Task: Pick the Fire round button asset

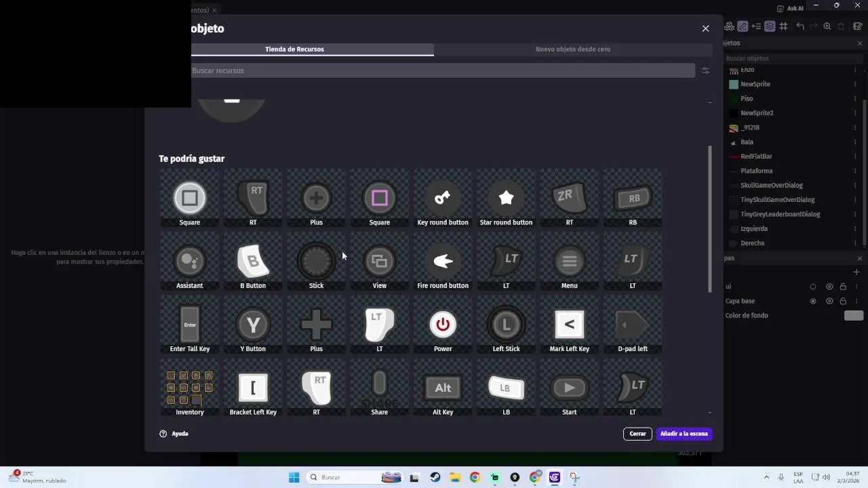Action: coord(443,261)
